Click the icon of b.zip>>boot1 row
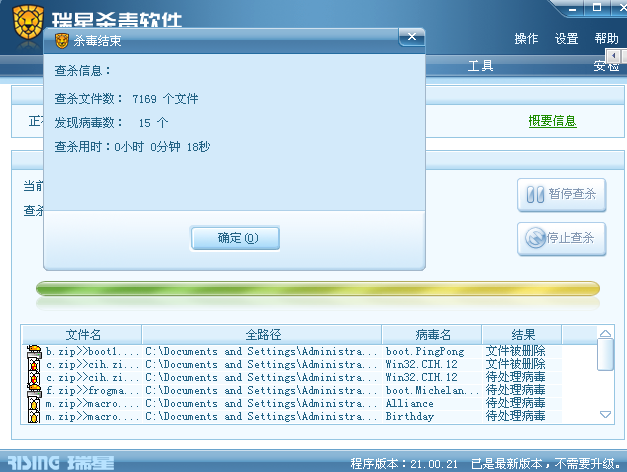Image resolution: width=627 pixels, height=472 pixels. (34, 351)
